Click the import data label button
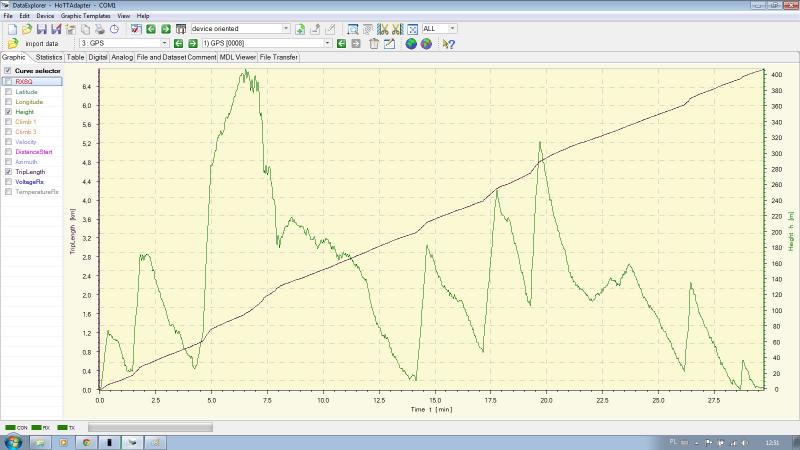 tap(42, 44)
